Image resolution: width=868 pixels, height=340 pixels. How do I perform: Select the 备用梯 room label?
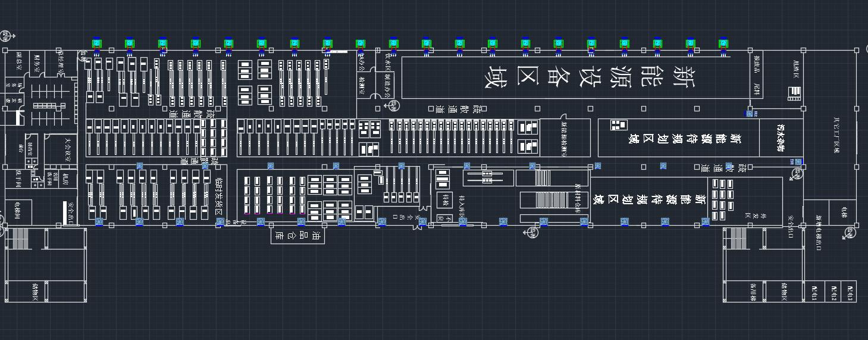click(753, 291)
